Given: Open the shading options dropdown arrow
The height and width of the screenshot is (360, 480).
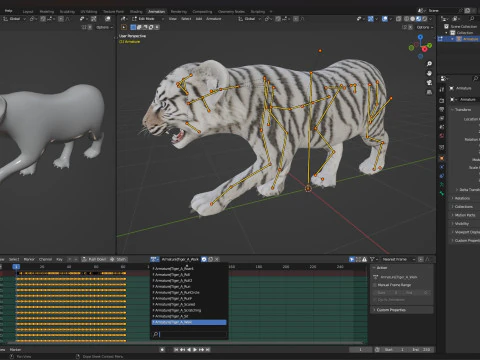Looking at the screenshot, I should coord(430,19).
